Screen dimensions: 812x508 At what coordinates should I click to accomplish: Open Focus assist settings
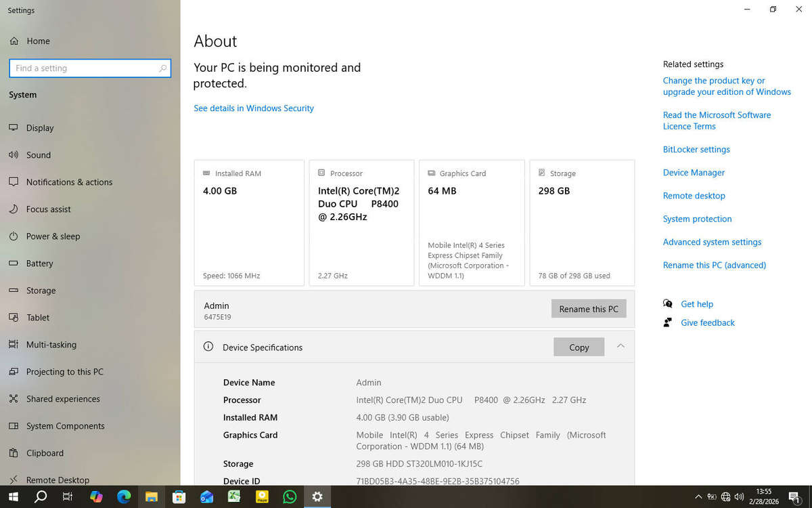[48, 209]
